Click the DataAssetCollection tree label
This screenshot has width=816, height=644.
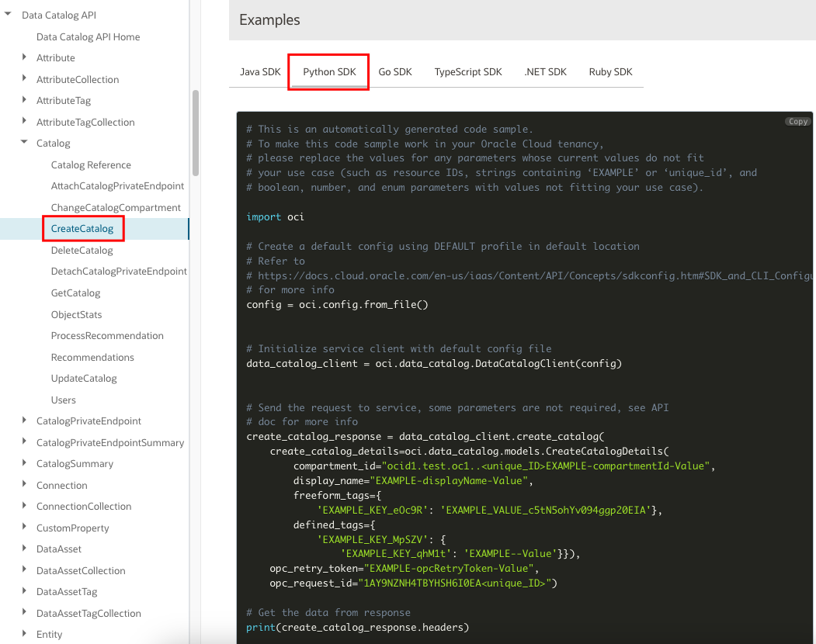pyautogui.click(x=81, y=570)
